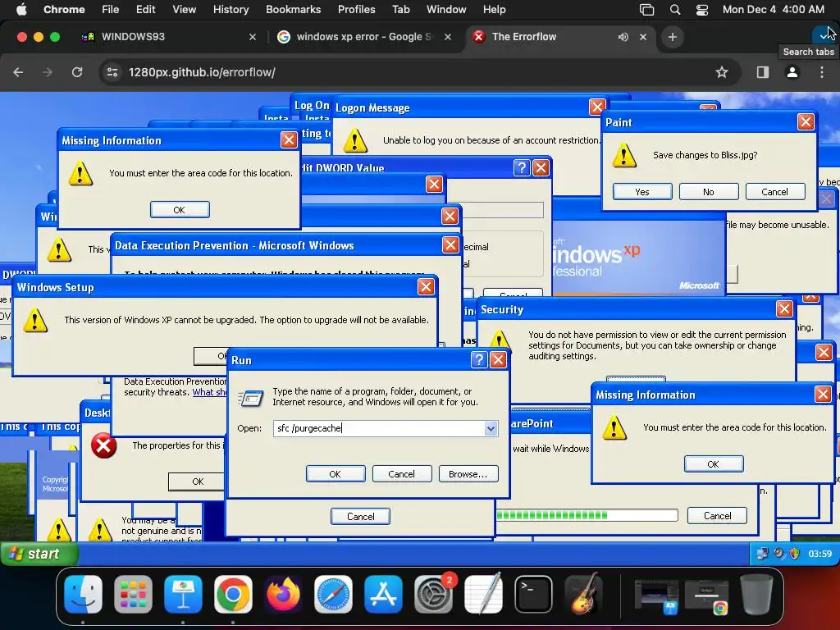Open Safari from the dock
Viewport: 840px width, 630px height.
pyautogui.click(x=333, y=594)
